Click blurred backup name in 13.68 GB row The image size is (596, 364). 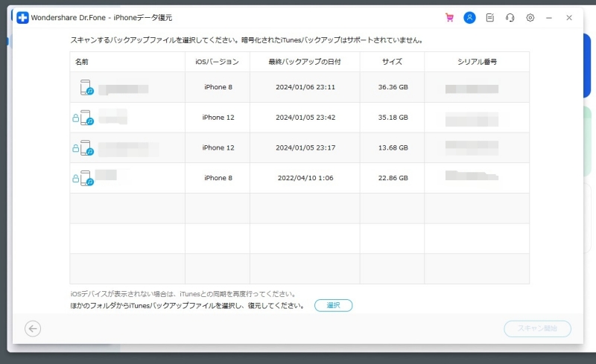coord(128,150)
